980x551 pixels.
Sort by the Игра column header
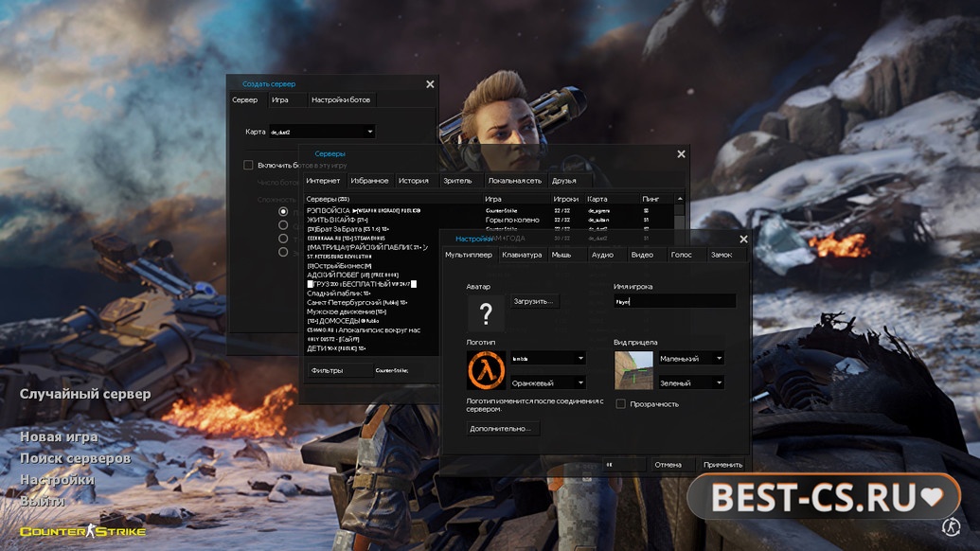[516, 199]
